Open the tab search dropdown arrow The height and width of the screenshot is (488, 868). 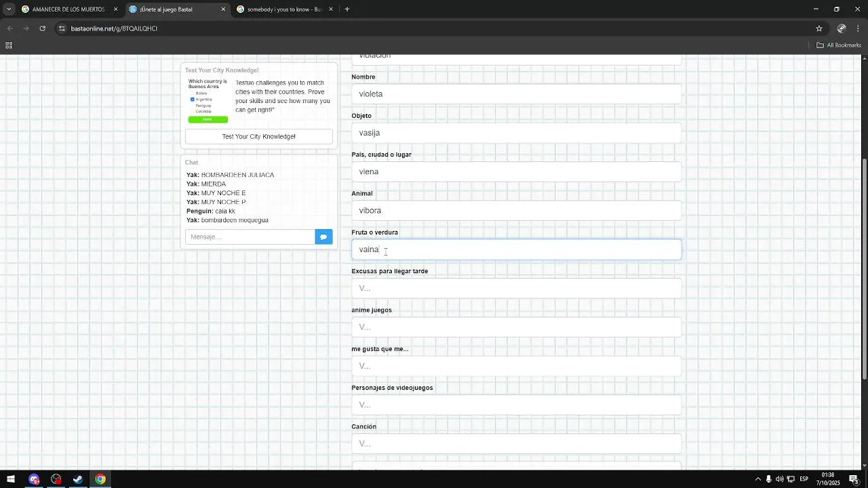pyautogui.click(x=9, y=9)
